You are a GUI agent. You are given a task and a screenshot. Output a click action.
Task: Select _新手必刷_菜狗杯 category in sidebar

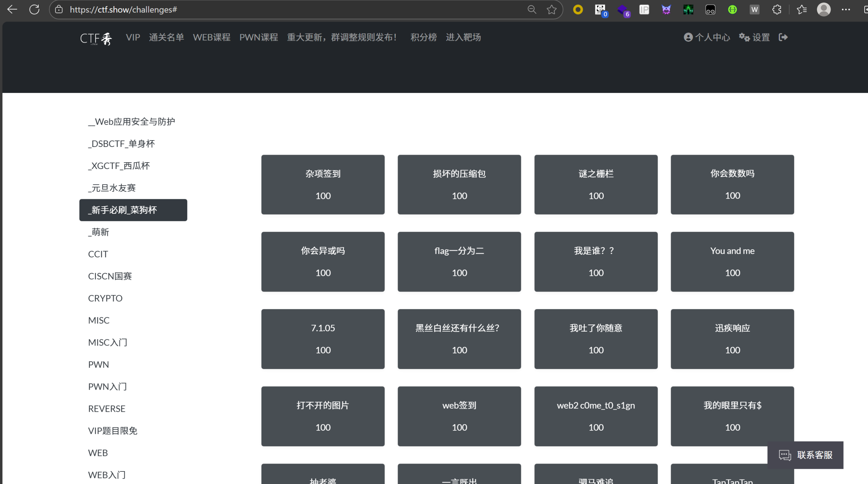pos(133,210)
